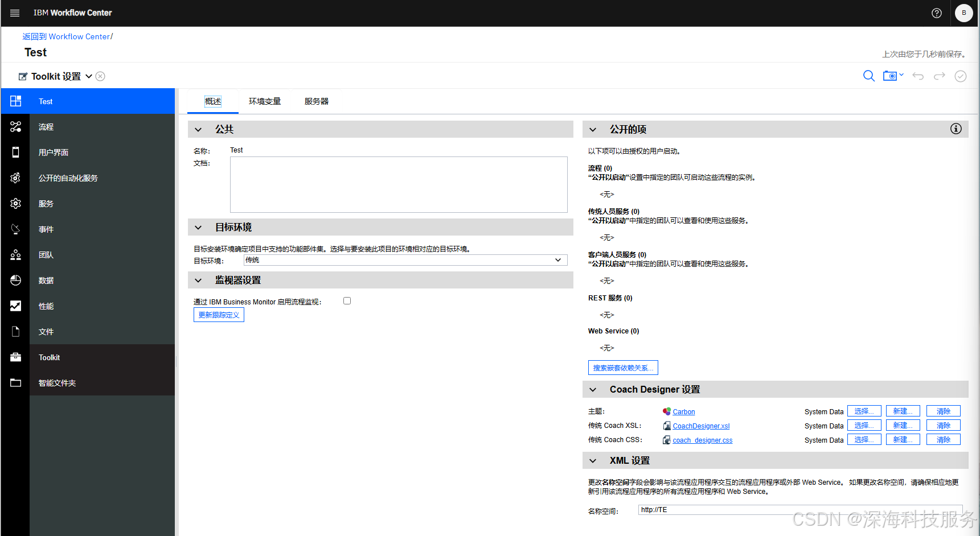Screen dimensions: 980x536
Task: Open the coach_designer.css link
Action: click(703, 440)
